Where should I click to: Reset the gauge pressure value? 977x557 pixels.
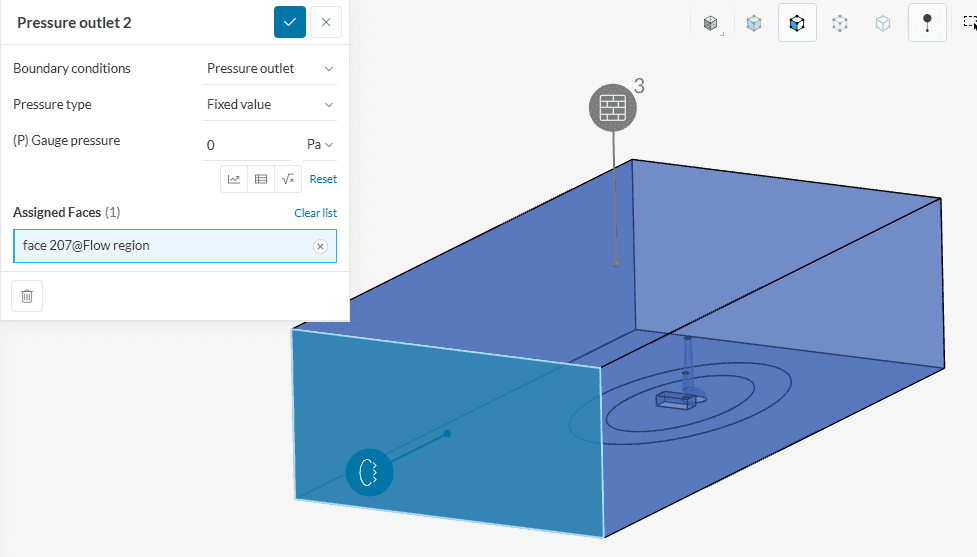tap(323, 179)
